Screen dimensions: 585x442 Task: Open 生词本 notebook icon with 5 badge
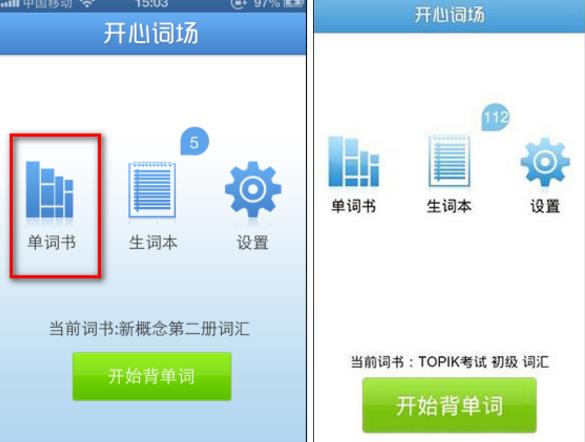(152, 190)
